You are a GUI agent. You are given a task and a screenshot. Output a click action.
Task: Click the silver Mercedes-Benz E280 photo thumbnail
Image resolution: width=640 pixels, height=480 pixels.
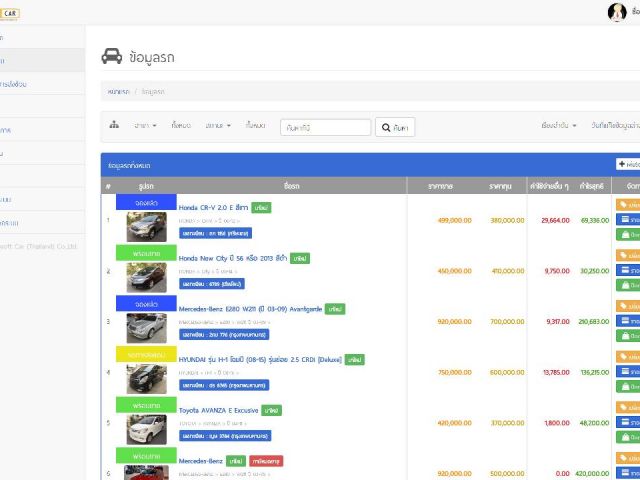click(x=147, y=328)
